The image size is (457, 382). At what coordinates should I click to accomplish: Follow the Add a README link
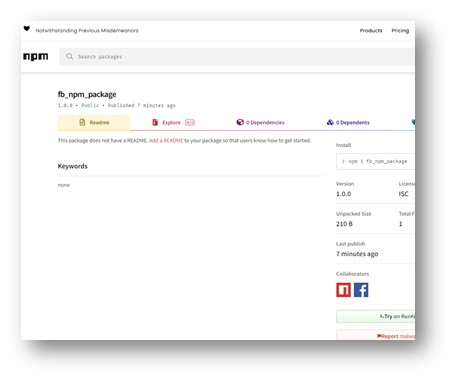pyautogui.click(x=166, y=140)
